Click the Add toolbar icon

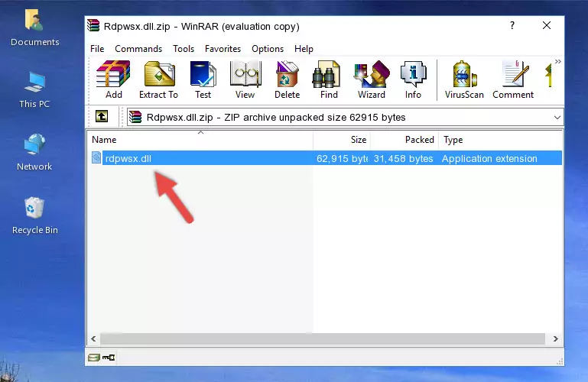(x=113, y=79)
